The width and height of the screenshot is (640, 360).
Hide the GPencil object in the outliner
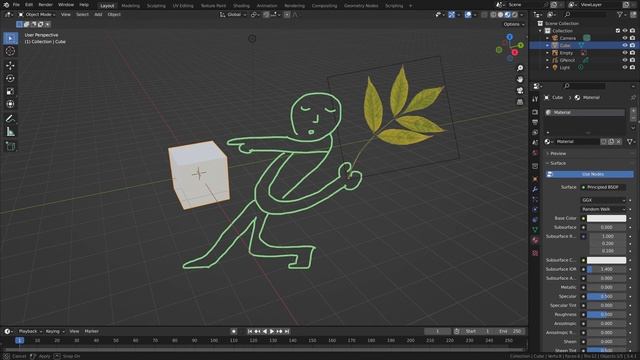tap(624, 60)
